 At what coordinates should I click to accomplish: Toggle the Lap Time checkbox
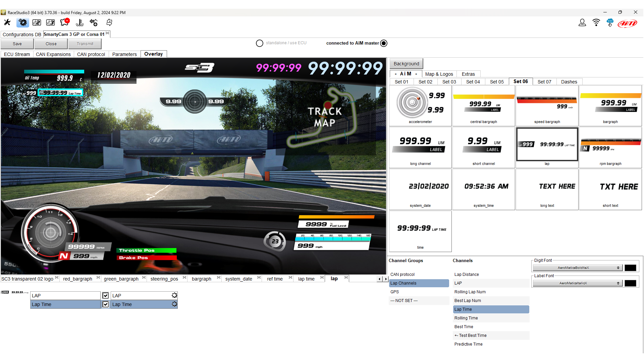105,304
